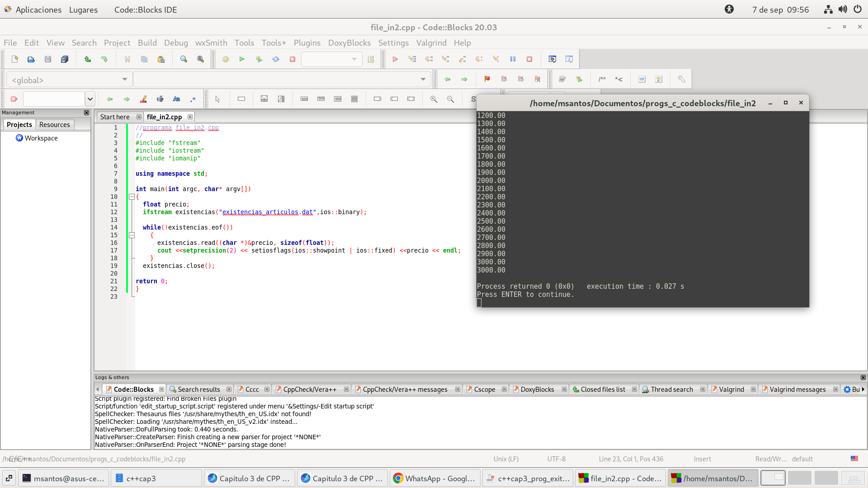
Task: Open the Build menu
Action: click(x=147, y=43)
